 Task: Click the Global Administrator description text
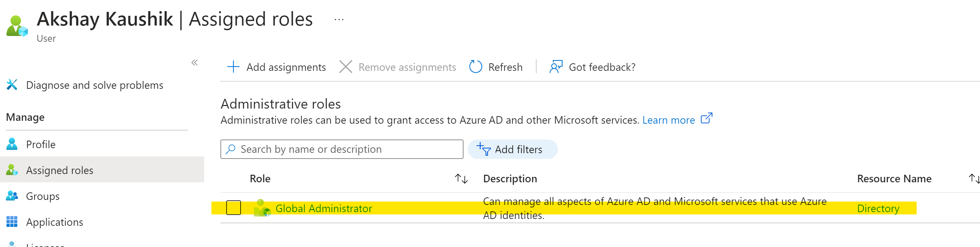tap(654, 208)
